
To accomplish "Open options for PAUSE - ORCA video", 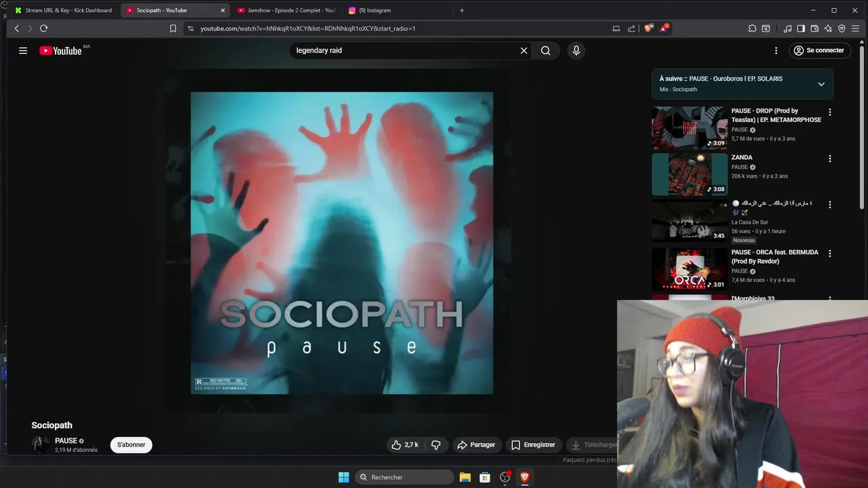I will pyautogui.click(x=829, y=253).
